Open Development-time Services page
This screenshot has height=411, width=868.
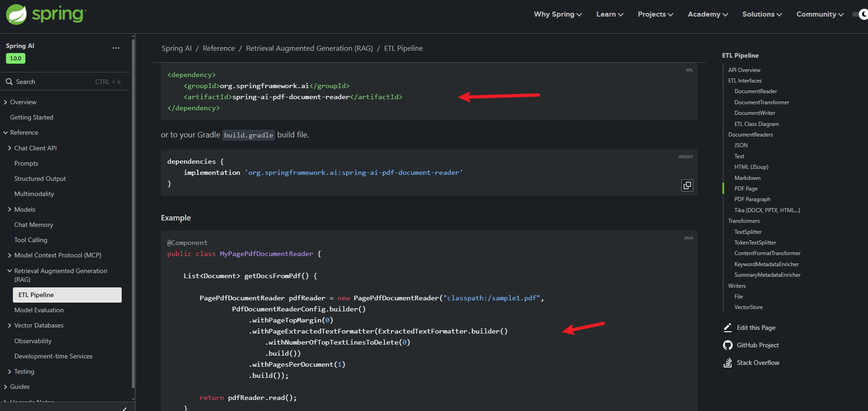53,356
